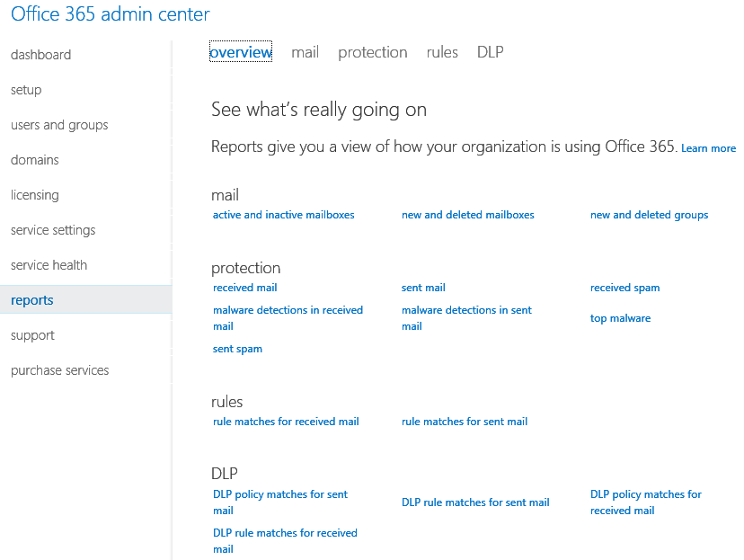Select the rules tab

click(442, 52)
